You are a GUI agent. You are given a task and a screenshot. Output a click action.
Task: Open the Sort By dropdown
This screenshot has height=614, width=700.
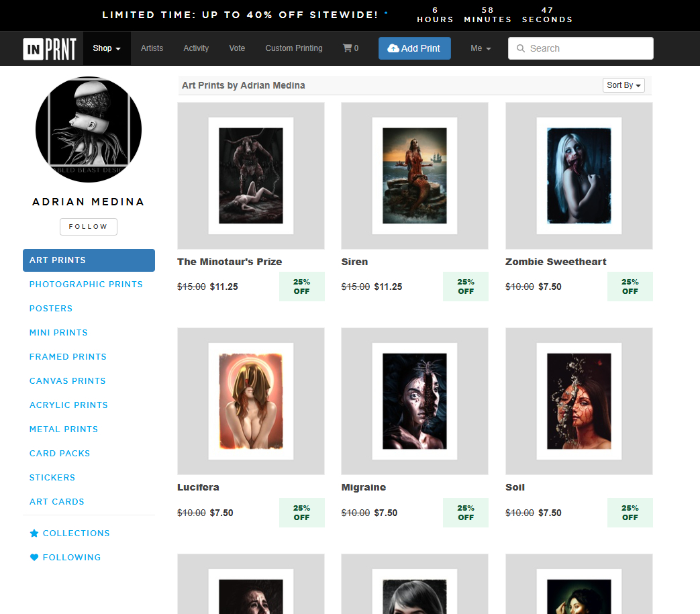(623, 85)
